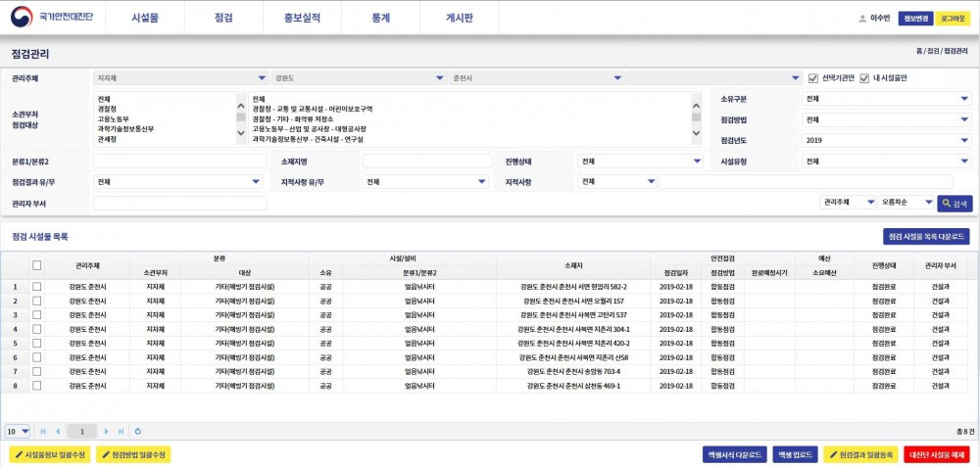Click the 분류1/분류2 input field
The image size is (980, 467).
180,162
